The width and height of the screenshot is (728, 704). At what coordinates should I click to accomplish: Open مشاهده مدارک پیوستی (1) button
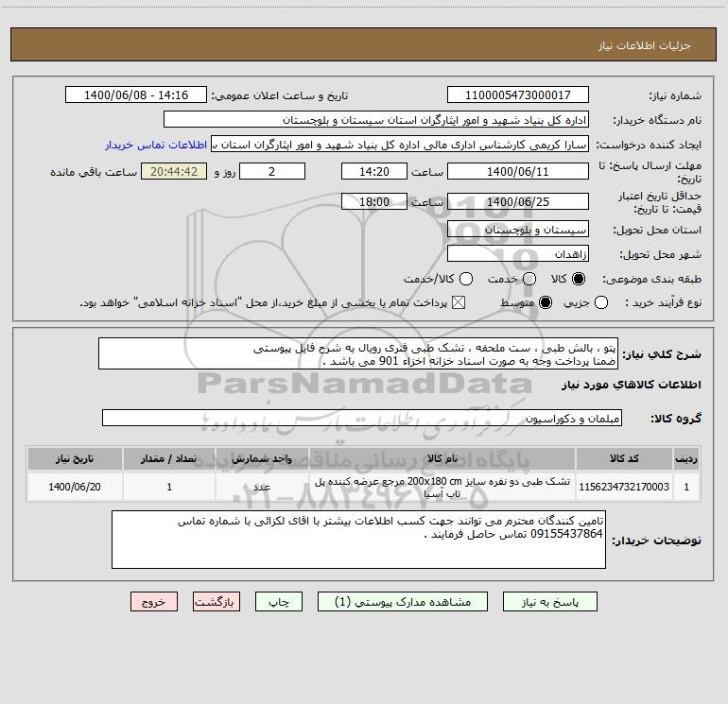tap(403, 602)
